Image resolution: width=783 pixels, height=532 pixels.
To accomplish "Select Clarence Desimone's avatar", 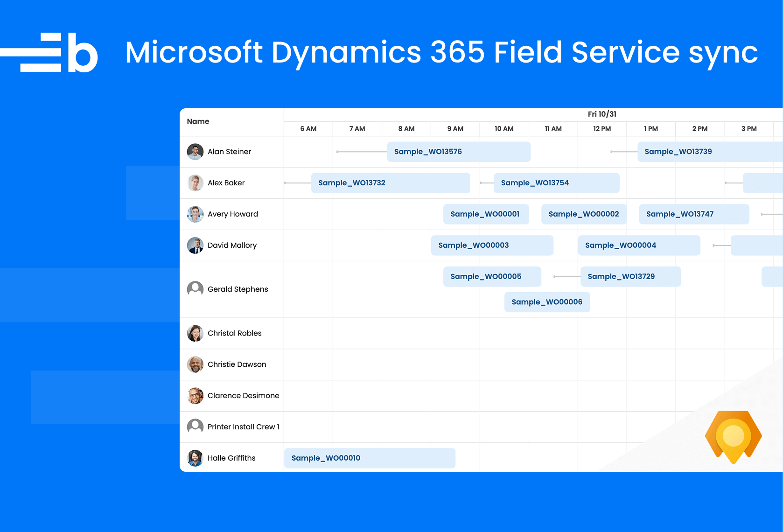I will pos(195,396).
